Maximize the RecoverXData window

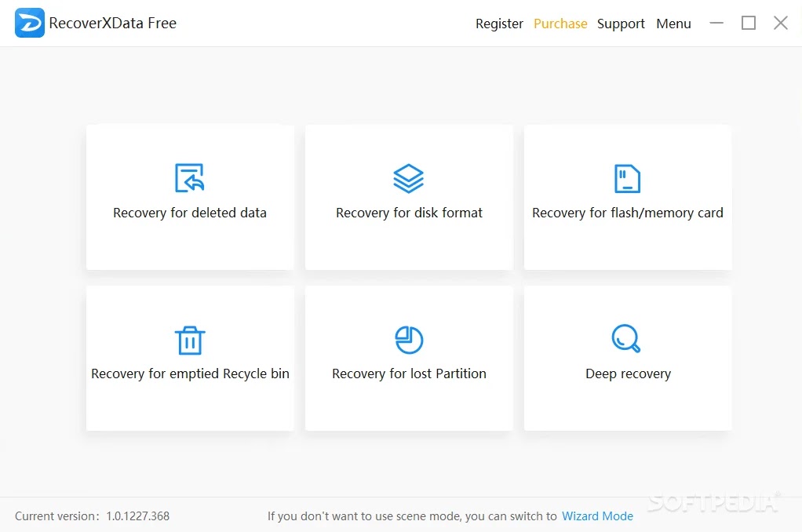749,23
